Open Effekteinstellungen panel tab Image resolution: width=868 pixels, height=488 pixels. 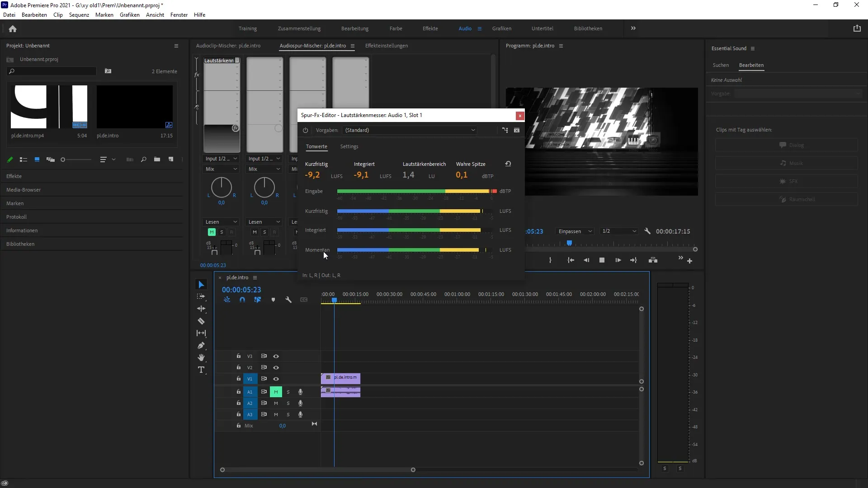pos(386,46)
